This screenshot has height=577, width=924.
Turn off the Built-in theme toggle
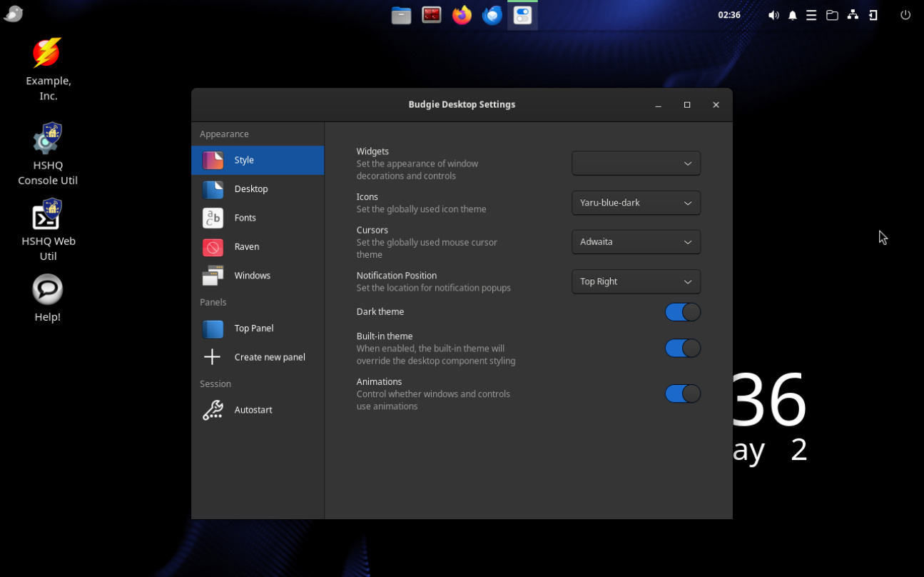coord(682,348)
